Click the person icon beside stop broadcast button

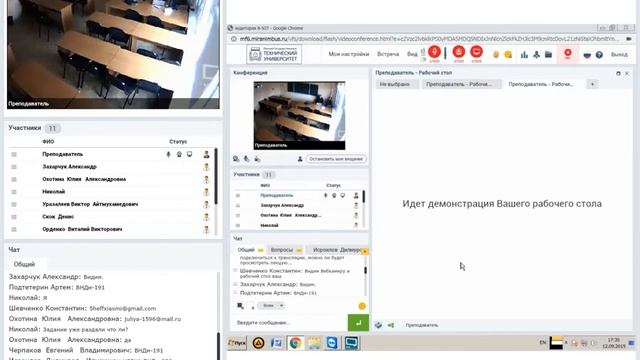(x=300, y=159)
